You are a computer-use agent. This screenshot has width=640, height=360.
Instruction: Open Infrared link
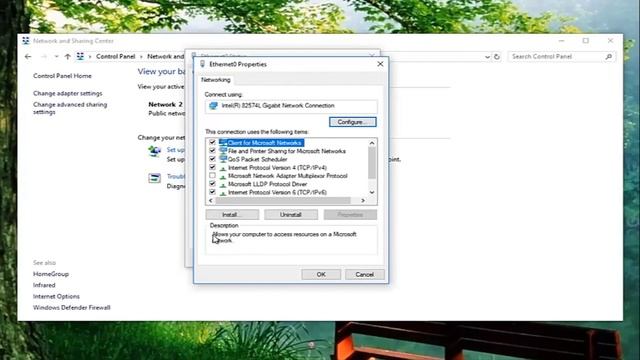(x=44, y=285)
